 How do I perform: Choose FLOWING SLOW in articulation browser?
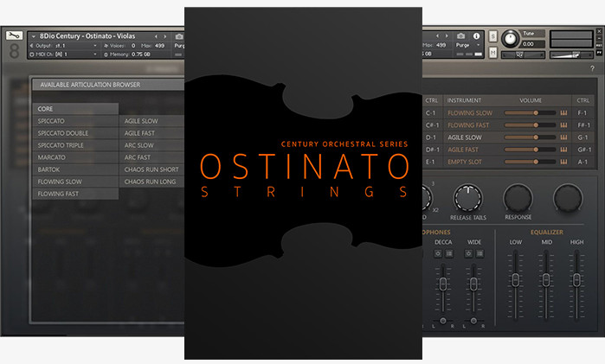coord(75,182)
